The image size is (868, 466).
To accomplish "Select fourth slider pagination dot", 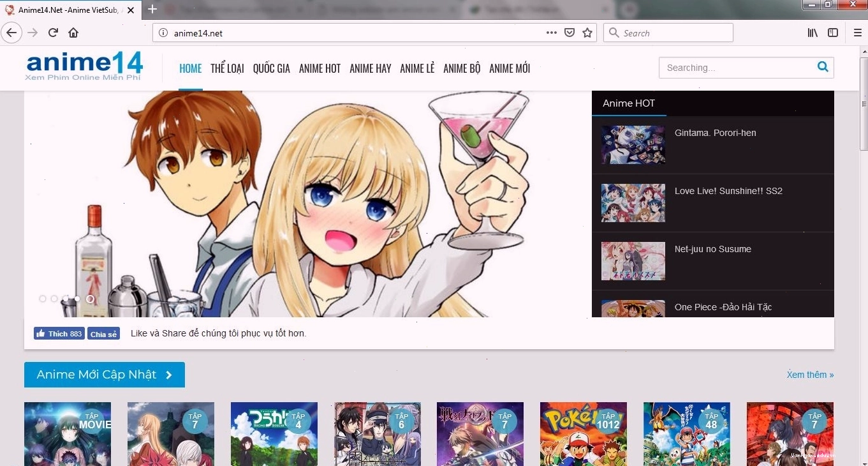I will pos(77,299).
